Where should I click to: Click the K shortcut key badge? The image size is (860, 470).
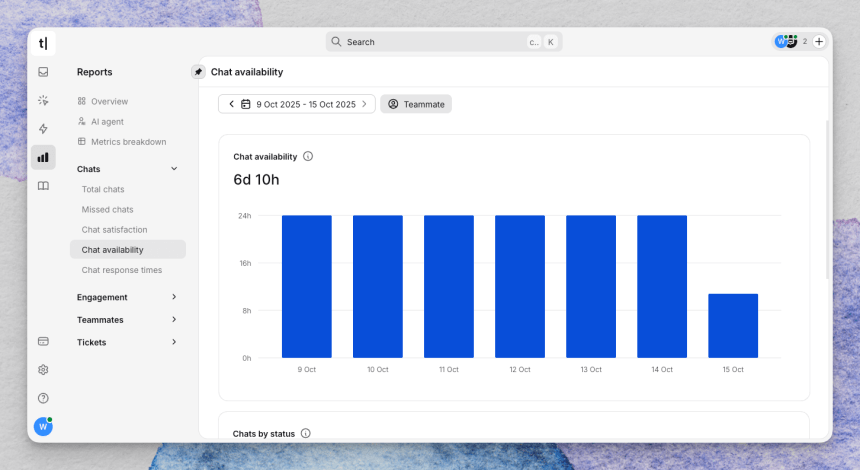click(x=551, y=42)
